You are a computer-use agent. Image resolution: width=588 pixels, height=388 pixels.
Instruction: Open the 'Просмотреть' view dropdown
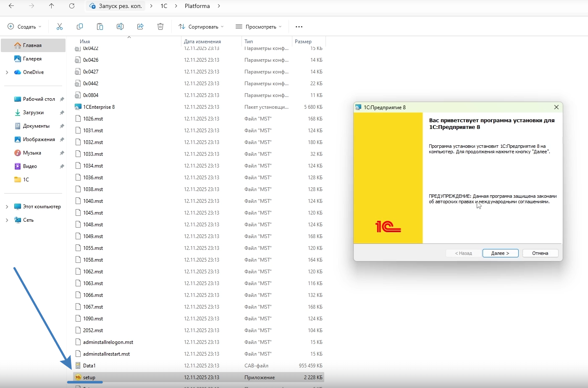[259, 26]
